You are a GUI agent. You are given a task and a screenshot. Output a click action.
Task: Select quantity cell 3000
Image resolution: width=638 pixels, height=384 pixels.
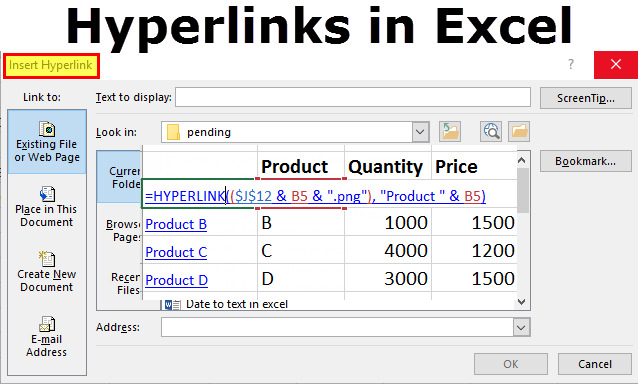click(x=388, y=279)
